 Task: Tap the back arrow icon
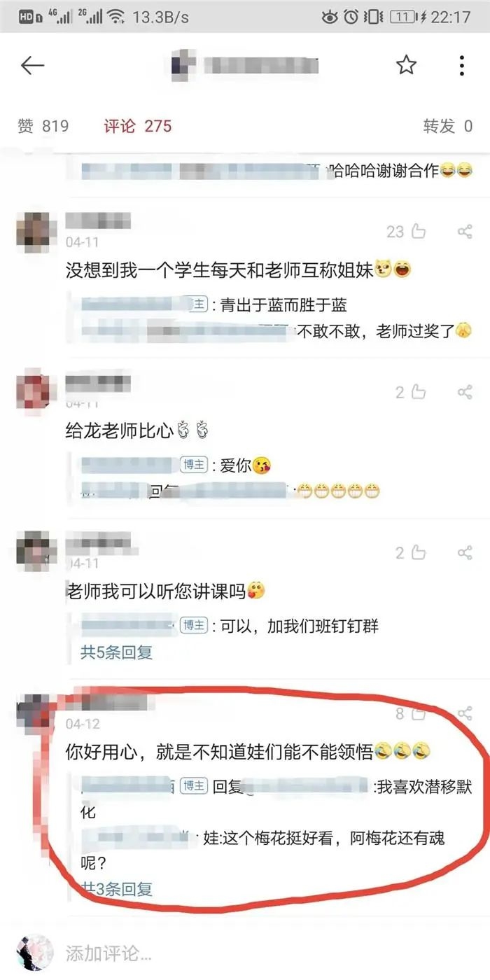[x=32, y=66]
